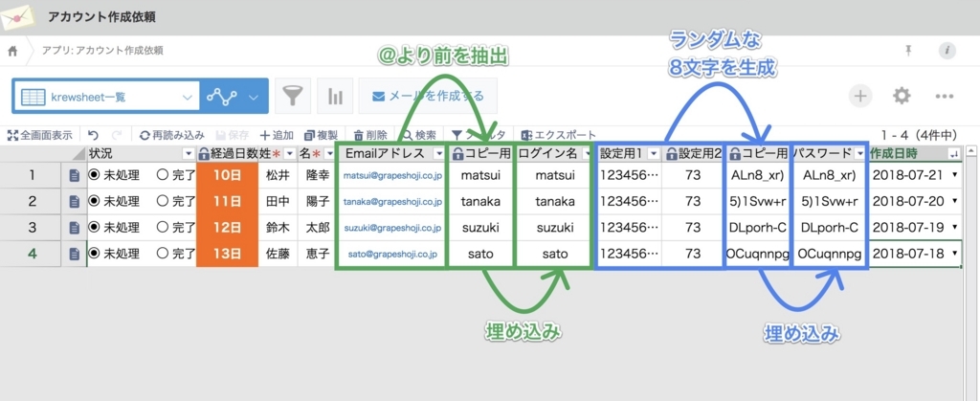
Task: Click the select-all corner of the grid
Action: click(x=75, y=154)
